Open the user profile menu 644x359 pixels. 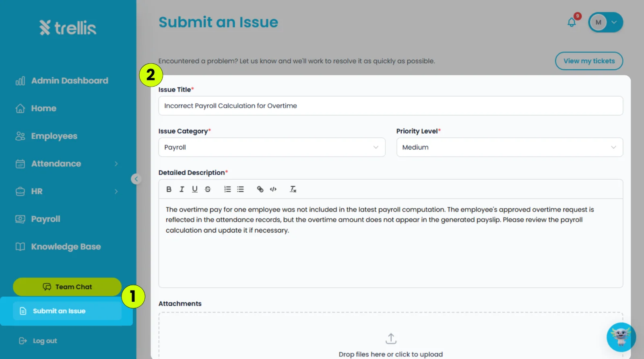[605, 22]
